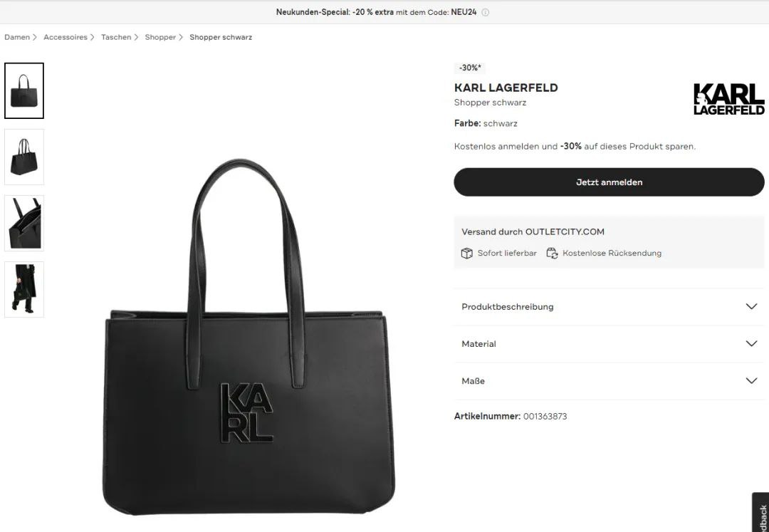Open the Karl Lagerfeld brand logo
Image resolution: width=769 pixels, height=532 pixels.
coord(729,98)
